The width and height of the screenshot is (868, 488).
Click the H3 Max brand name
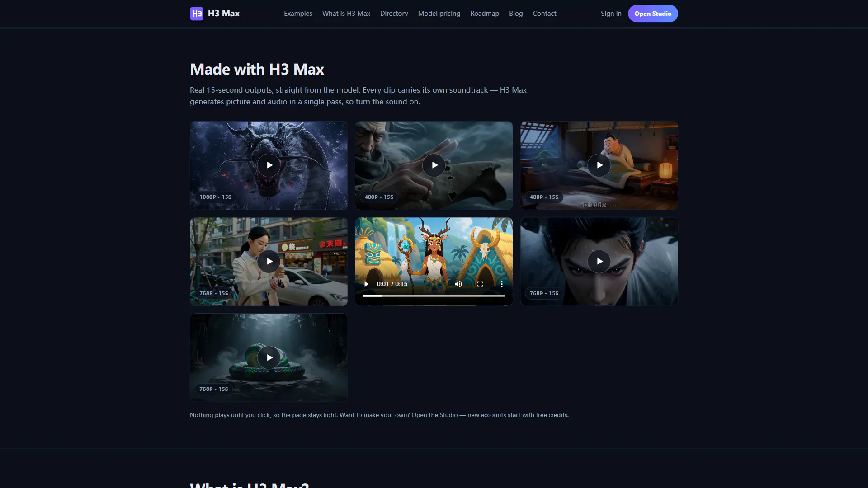[224, 14]
